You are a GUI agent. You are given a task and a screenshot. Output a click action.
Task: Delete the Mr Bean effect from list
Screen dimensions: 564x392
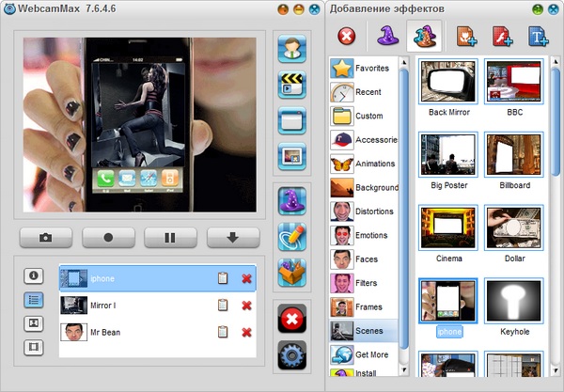[x=246, y=332]
